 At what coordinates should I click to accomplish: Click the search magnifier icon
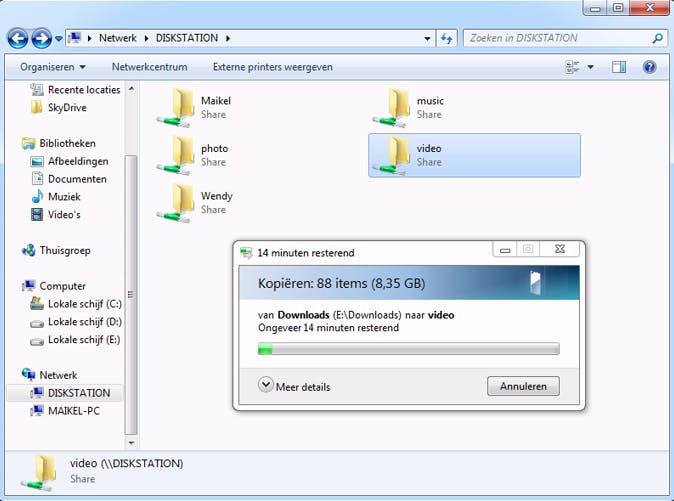[657, 38]
